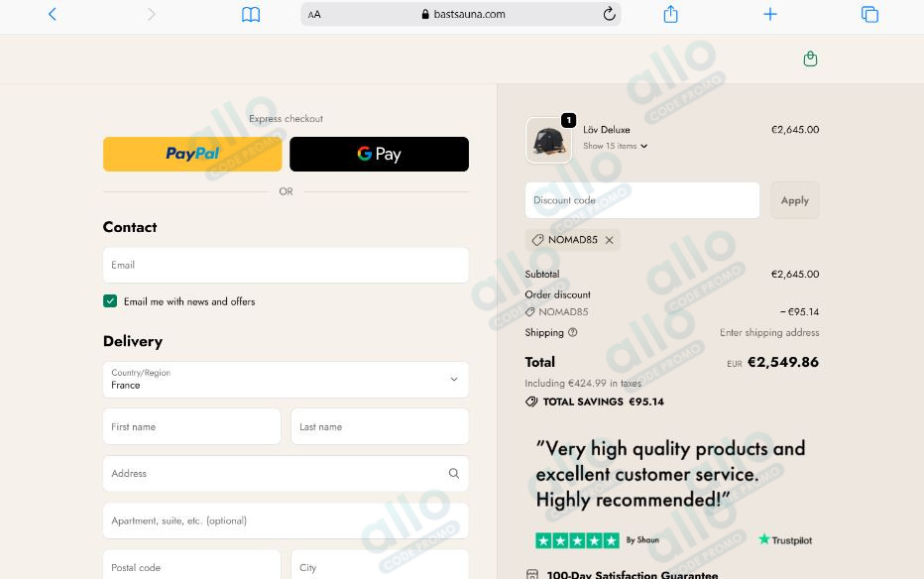The image size is (924, 579).
Task: Click the shipping help question mark icon
Action: click(x=572, y=332)
